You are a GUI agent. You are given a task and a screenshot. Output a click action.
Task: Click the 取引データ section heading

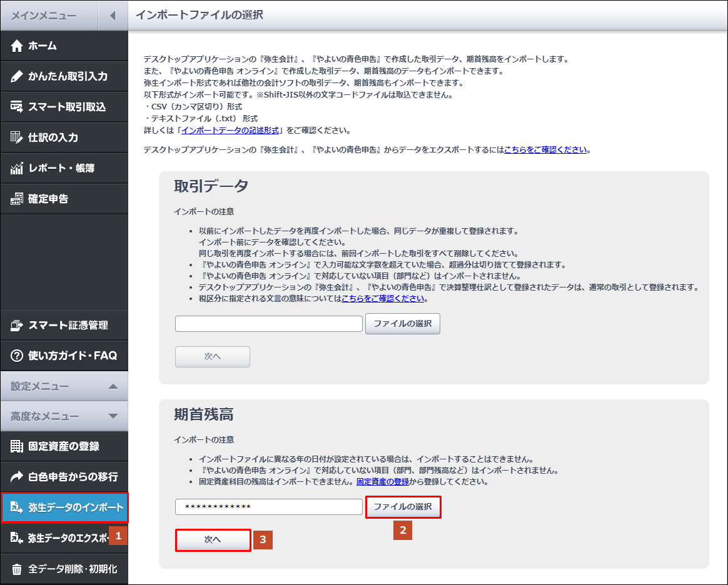tap(211, 186)
